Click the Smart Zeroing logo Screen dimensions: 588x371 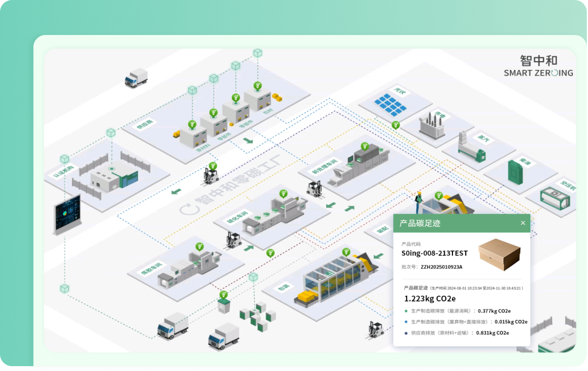[538, 66]
